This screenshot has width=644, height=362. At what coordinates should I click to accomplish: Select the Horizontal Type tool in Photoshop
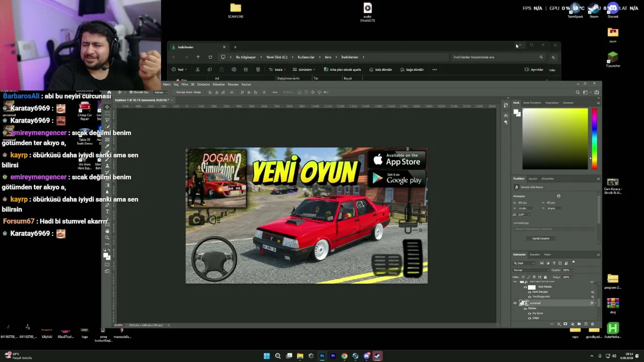[x=108, y=212]
